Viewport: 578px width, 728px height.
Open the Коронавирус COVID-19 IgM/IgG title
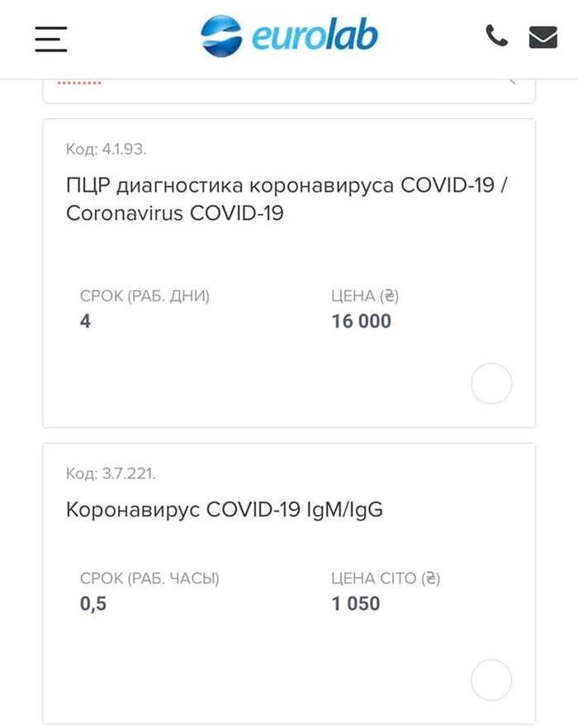click(x=224, y=510)
